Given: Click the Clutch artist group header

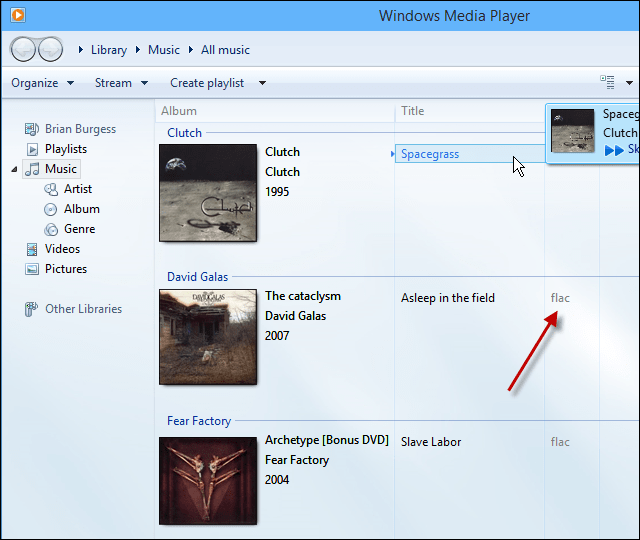Looking at the screenshot, I should (x=184, y=133).
